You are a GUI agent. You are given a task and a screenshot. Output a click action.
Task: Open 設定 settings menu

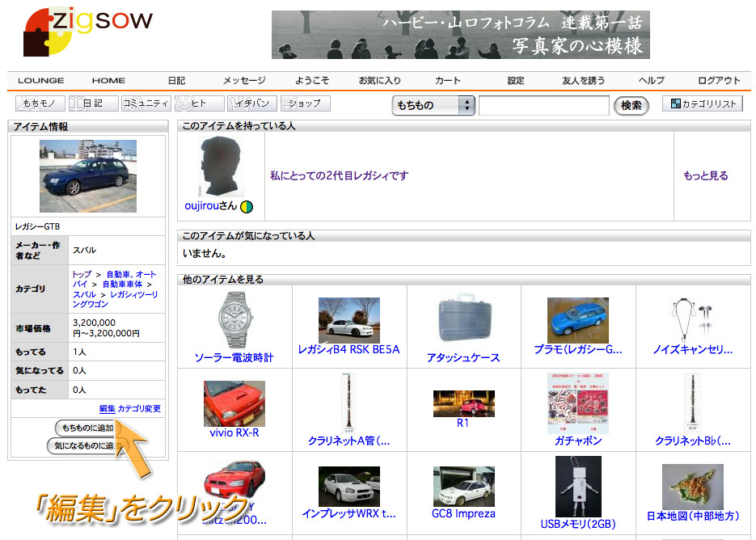[x=515, y=81]
